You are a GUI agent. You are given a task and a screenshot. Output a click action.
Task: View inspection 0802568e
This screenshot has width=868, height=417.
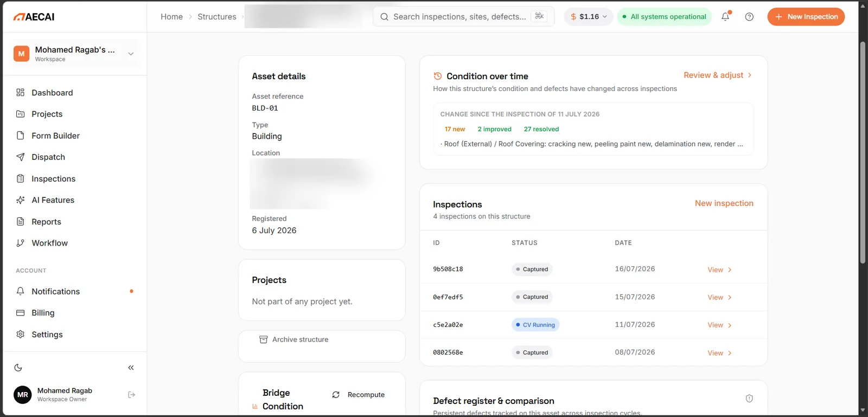pos(719,353)
